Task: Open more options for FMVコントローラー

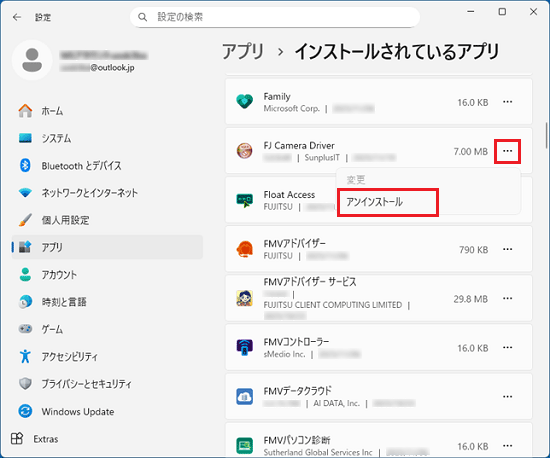Action: click(508, 348)
